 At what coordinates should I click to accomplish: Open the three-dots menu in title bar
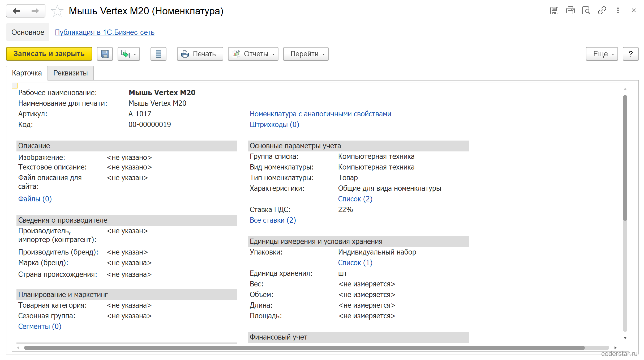618,11
